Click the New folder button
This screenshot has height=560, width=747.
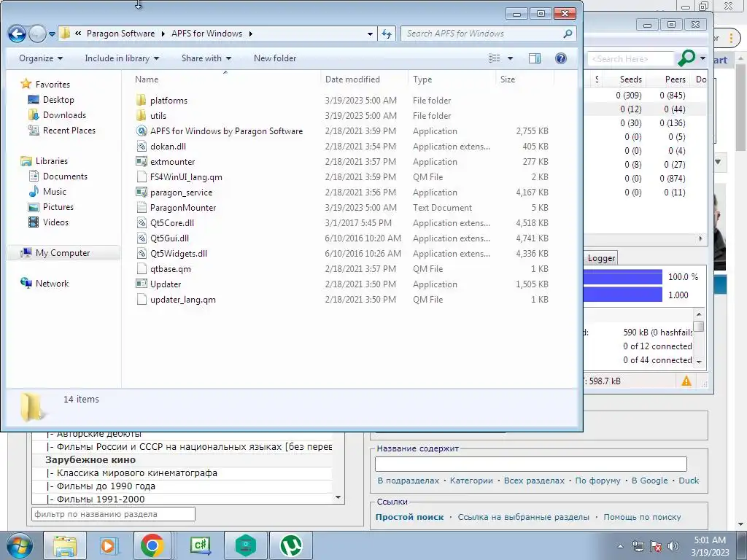275,58
